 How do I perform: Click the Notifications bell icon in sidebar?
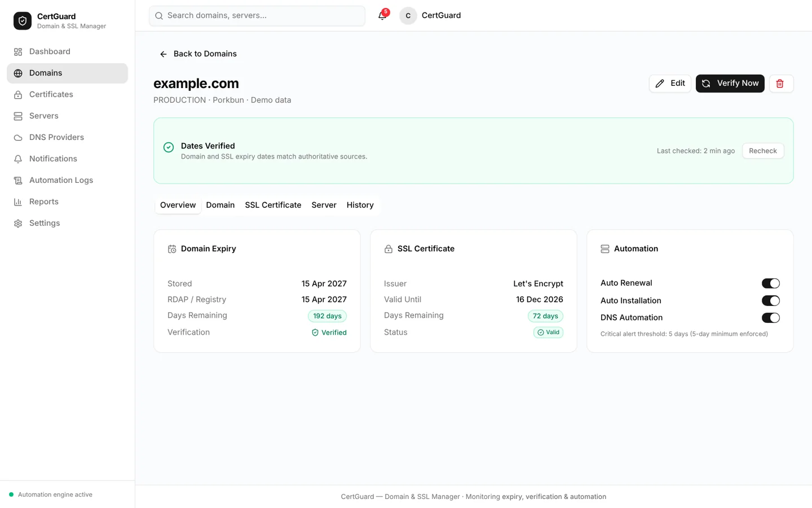(18, 159)
